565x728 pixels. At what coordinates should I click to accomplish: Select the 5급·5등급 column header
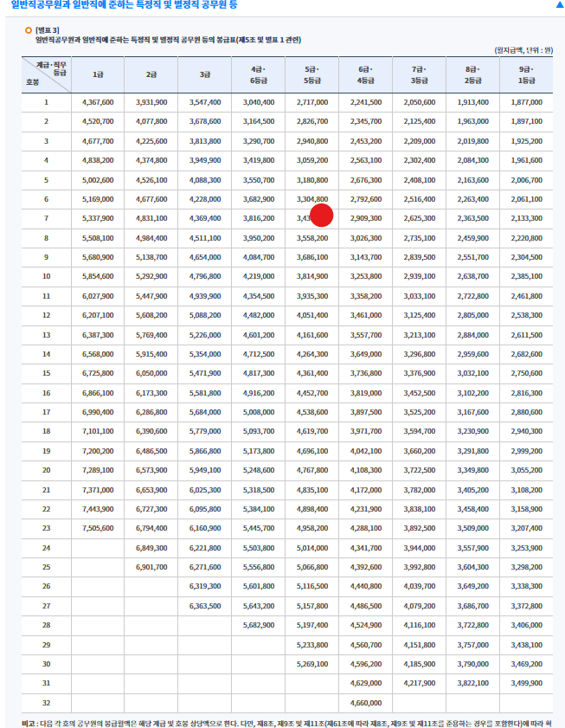[312, 74]
